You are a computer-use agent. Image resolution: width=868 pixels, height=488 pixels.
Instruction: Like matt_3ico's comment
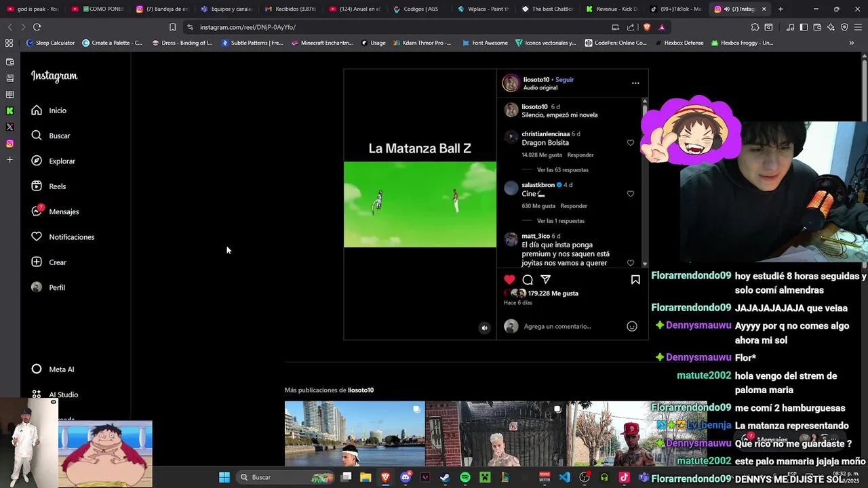(631, 263)
